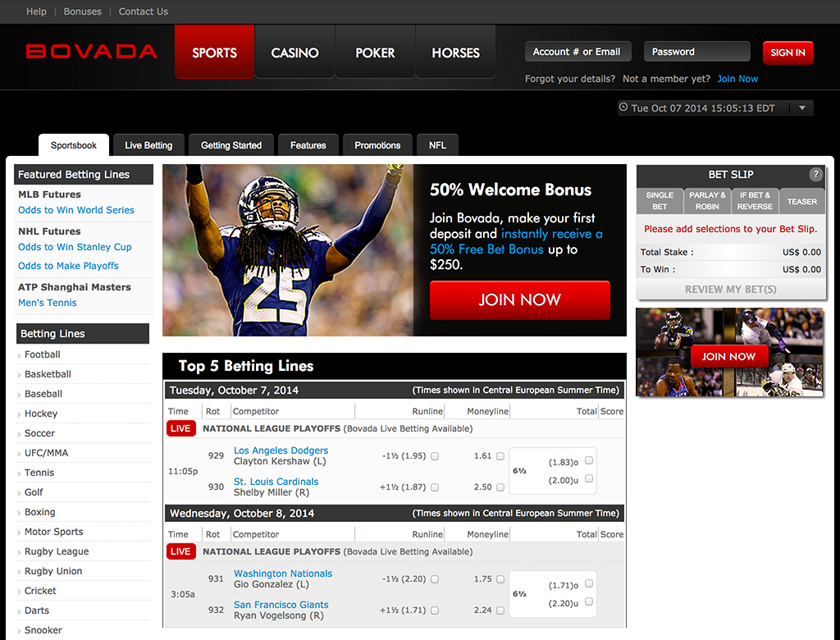This screenshot has height=640, width=840.
Task: Open Los Angeles Dodgers team link
Action: pos(281,450)
